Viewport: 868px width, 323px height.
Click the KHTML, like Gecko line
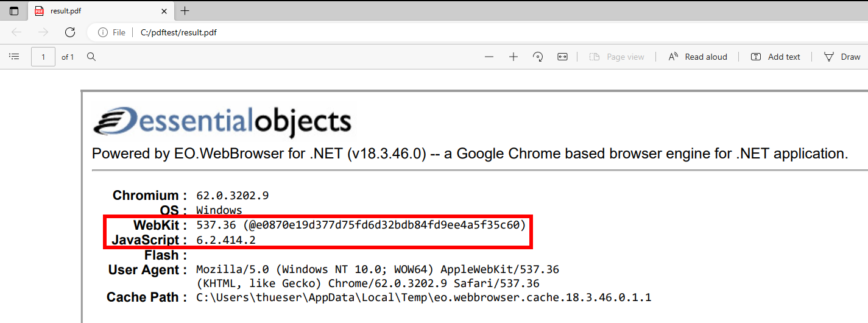point(368,284)
